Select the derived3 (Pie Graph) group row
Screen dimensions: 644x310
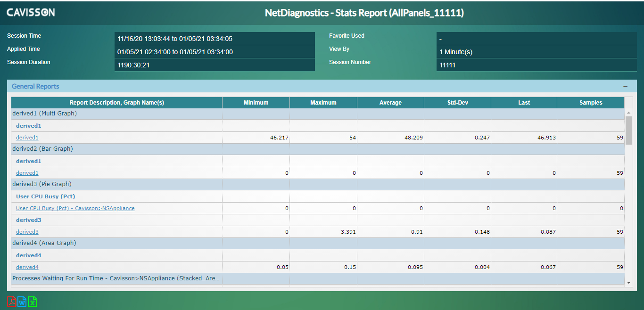coord(318,184)
